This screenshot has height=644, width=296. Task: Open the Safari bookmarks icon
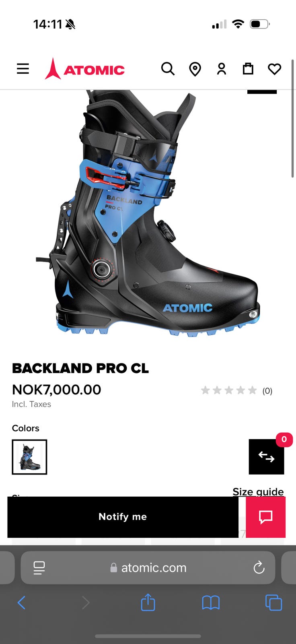coord(211,603)
